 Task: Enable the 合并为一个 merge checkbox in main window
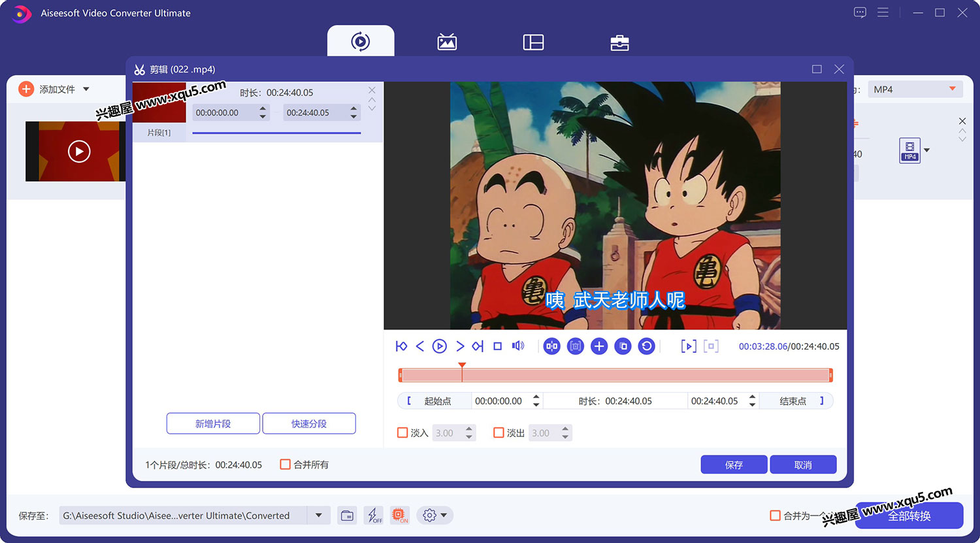tap(775, 516)
